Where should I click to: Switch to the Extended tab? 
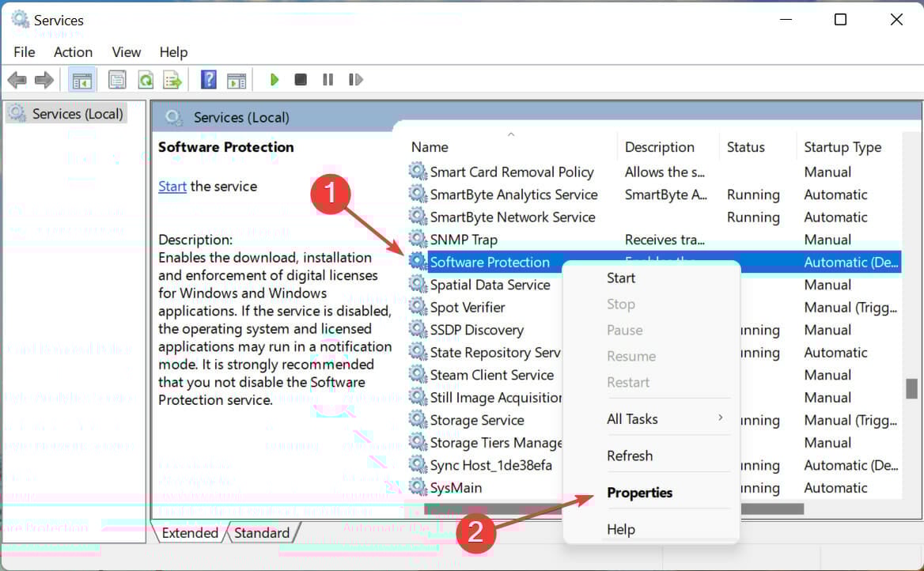coord(190,533)
